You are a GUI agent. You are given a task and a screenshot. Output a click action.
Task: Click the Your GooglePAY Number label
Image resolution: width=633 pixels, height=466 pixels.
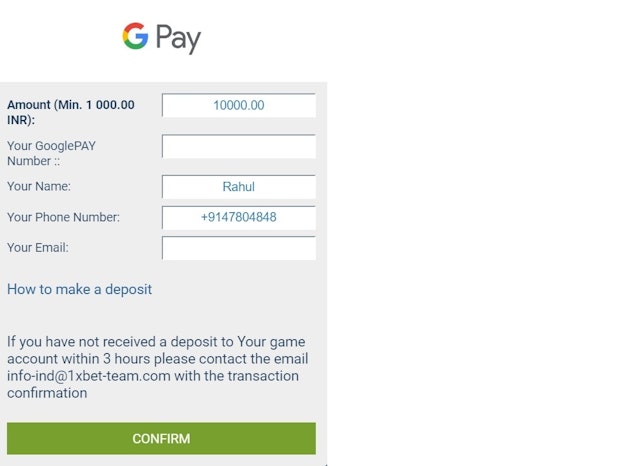(51, 153)
